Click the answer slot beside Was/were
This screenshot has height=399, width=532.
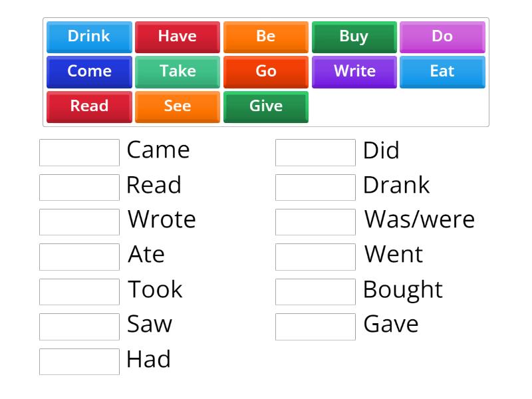pyautogui.click(x=315, y=221)
